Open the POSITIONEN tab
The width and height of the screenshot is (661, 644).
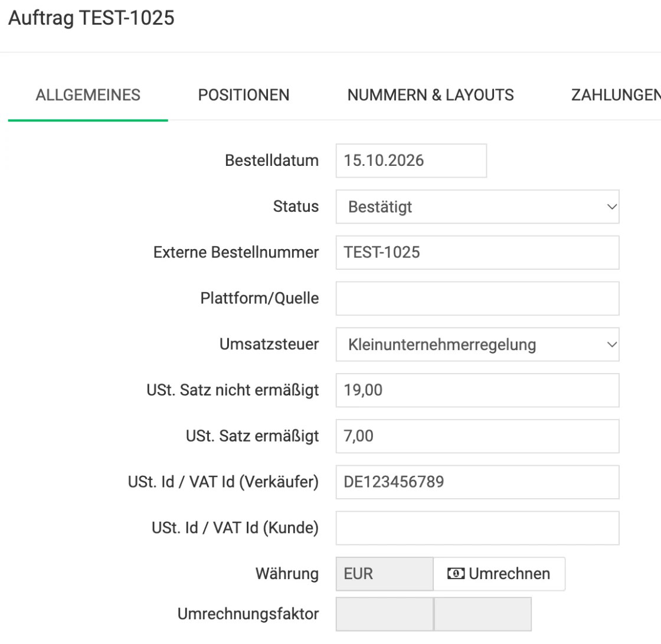coord(244,95)
